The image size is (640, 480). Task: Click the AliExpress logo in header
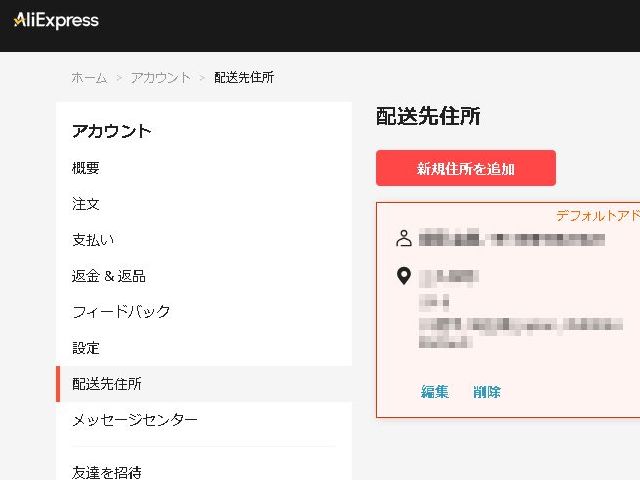click(x=56, y=20)
